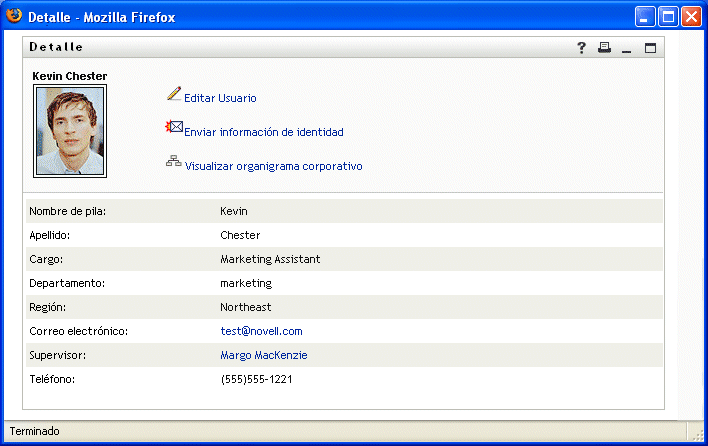
Task: Click the org chart icon
Action: pyautogui.click(x=174, y=161)
